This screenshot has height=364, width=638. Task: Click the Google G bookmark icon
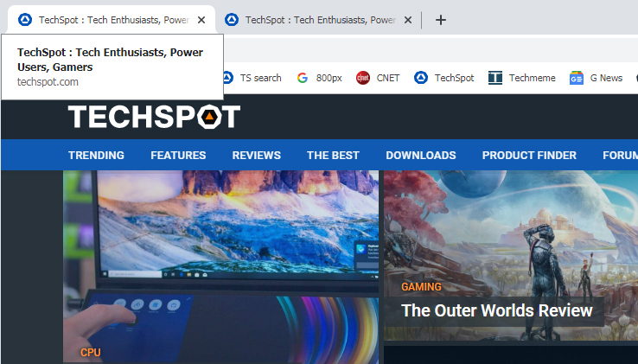point(303,78)
